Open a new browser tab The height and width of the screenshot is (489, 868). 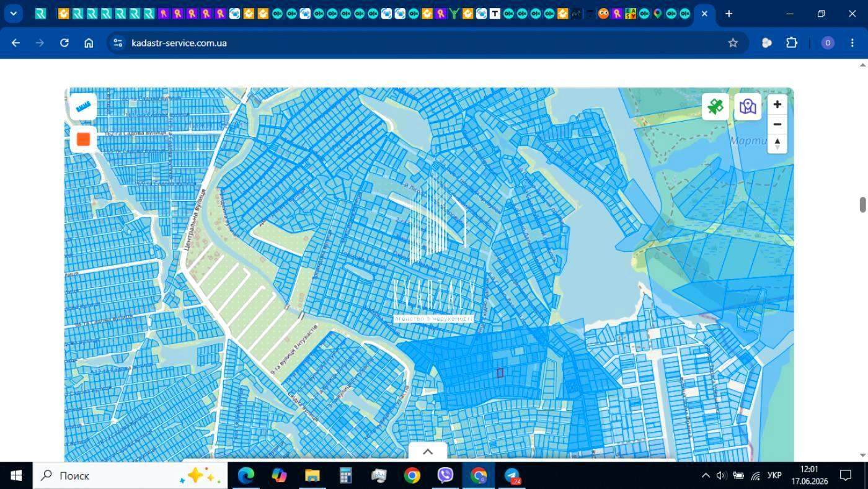point(729,14)
